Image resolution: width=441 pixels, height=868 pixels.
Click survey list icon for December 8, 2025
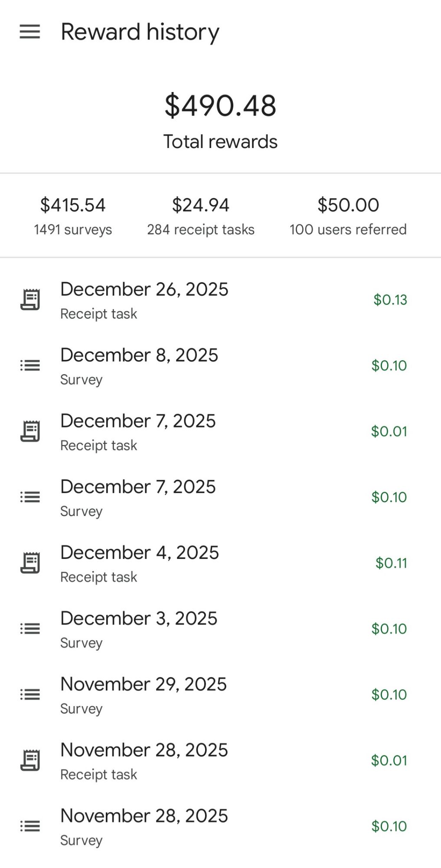point(30,365)
